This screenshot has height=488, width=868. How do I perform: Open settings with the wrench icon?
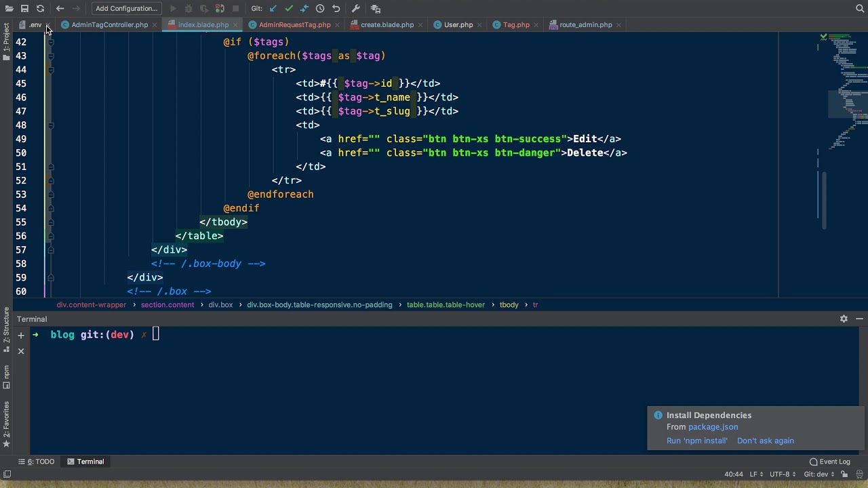(x=356, y=8)
